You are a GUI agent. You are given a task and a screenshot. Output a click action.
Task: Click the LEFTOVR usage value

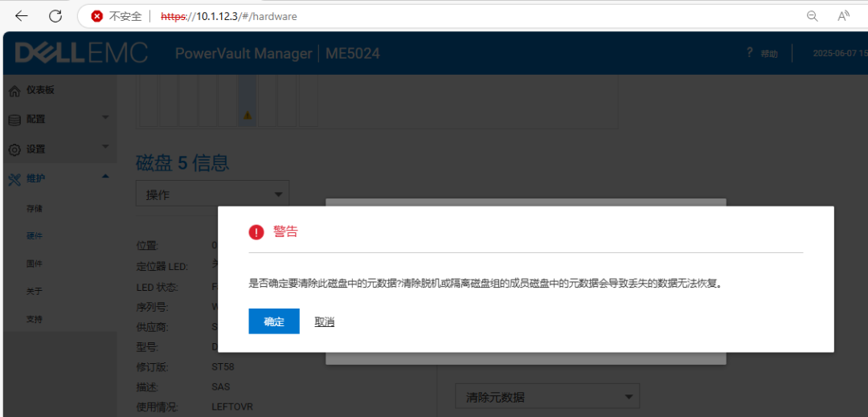[x=232, y=407]
